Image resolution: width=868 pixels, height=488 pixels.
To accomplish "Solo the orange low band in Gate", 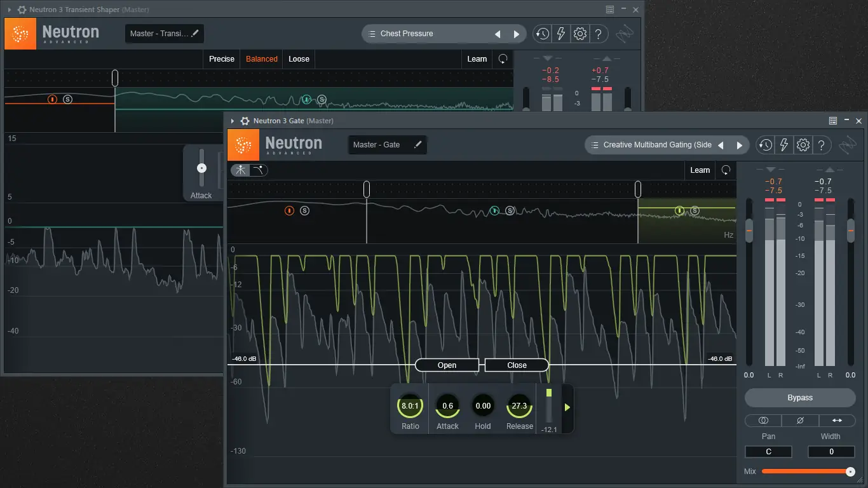I will [x=305, y=210].
